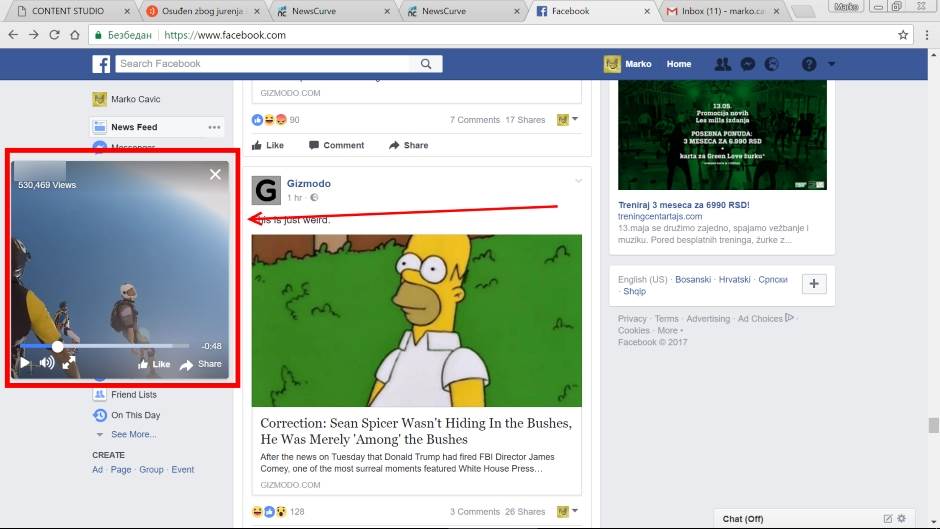Open the account dropdown arrow in the header
This screenshot has height=529, width=940.
coord(831,64)
